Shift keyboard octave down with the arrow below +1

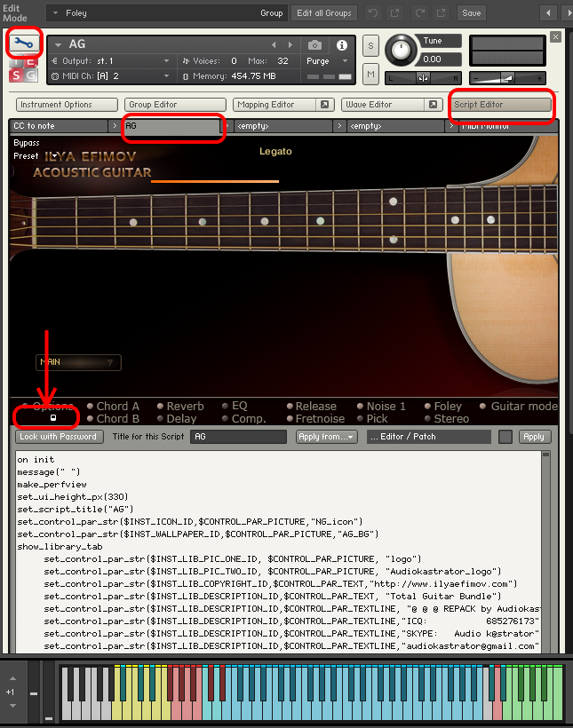coord(13,705)
